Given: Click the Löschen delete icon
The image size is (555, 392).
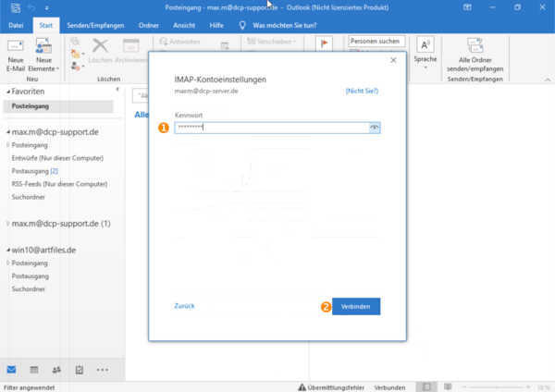Looking at the screenshot, I should (100, 51).
